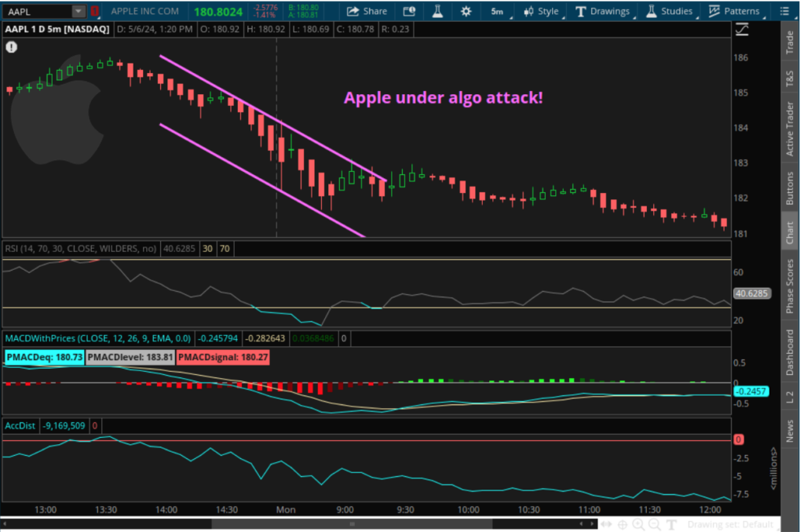This screenshot has height=532, width=804.
Task: Click the scroll left arrow on time axis
Action: point(5,524)
